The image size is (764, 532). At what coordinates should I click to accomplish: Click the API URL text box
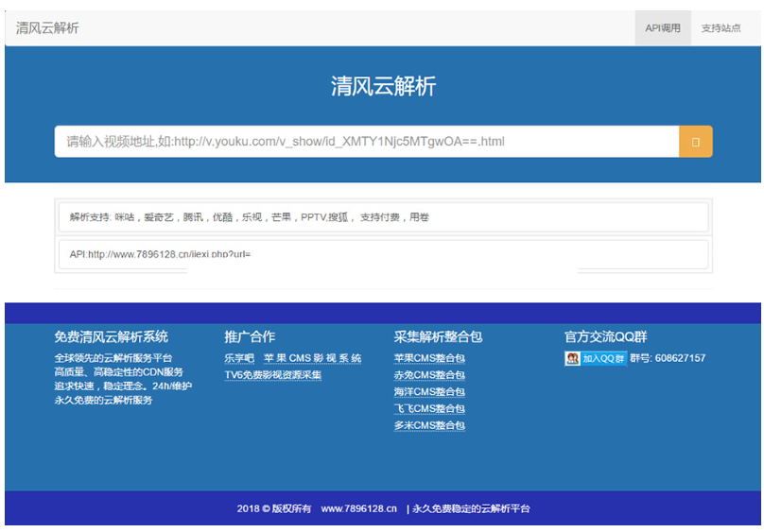382,254
